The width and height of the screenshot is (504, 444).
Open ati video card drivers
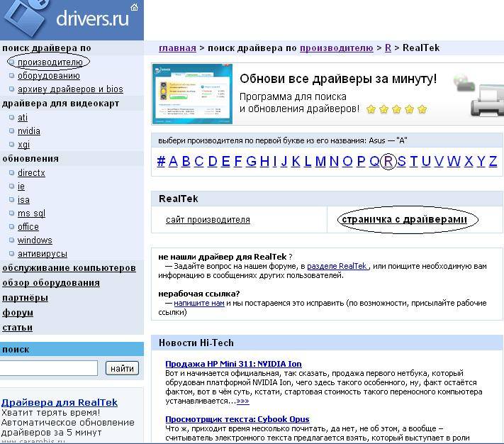(23, 117)
